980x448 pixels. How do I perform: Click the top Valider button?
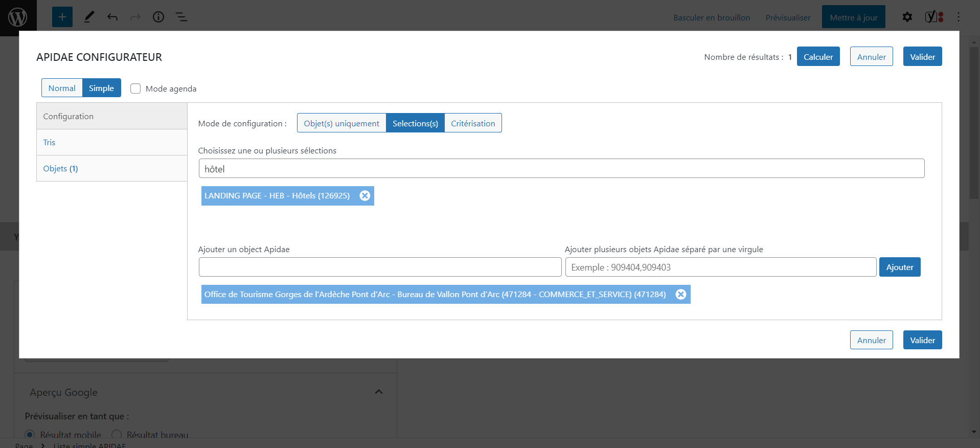(x=923, y=57)
